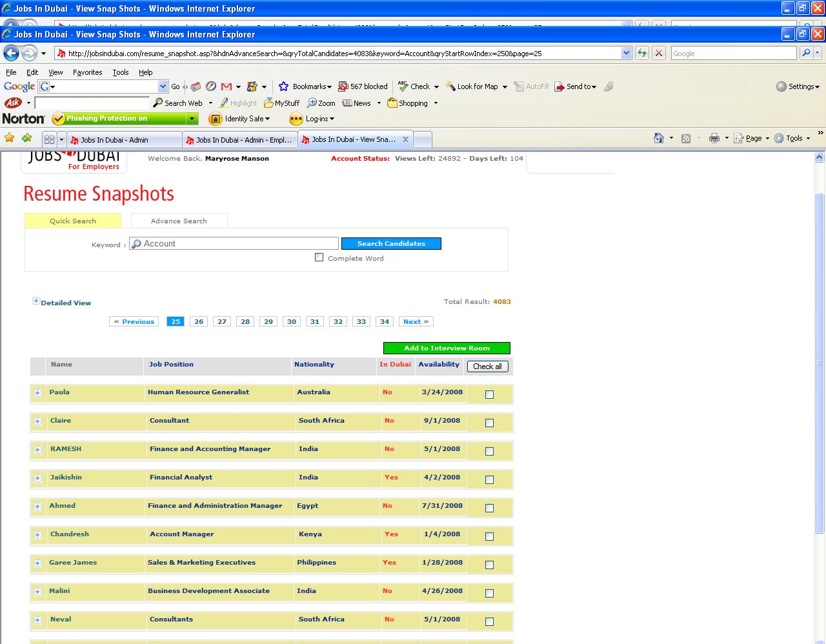826x644 pixels.
Task: Open the Favorites Center star icon
Action: [9, 138]
